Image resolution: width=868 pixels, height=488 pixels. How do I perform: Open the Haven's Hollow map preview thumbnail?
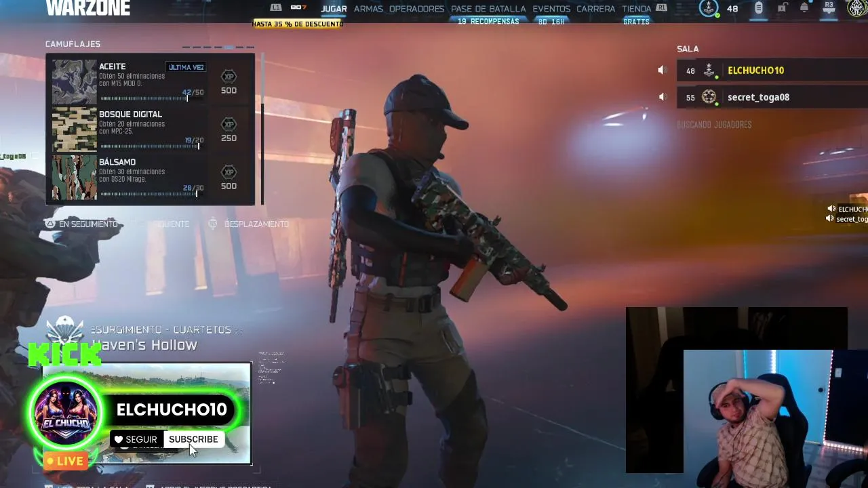[147, 413]
